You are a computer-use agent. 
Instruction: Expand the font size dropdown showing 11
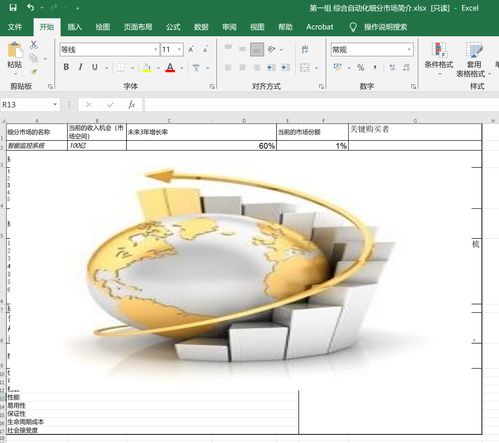point(179,50)
